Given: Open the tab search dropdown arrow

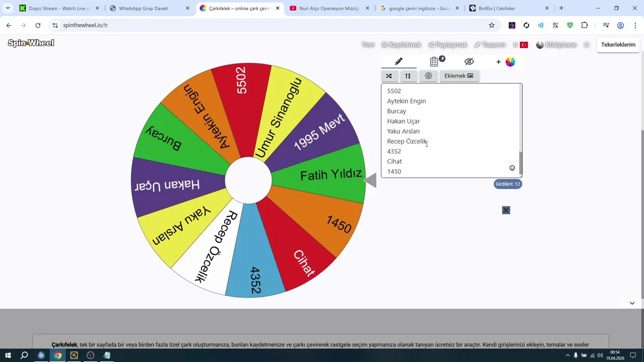Looking at the screenshot, I should pyautogui.click(x=8, y=8).
